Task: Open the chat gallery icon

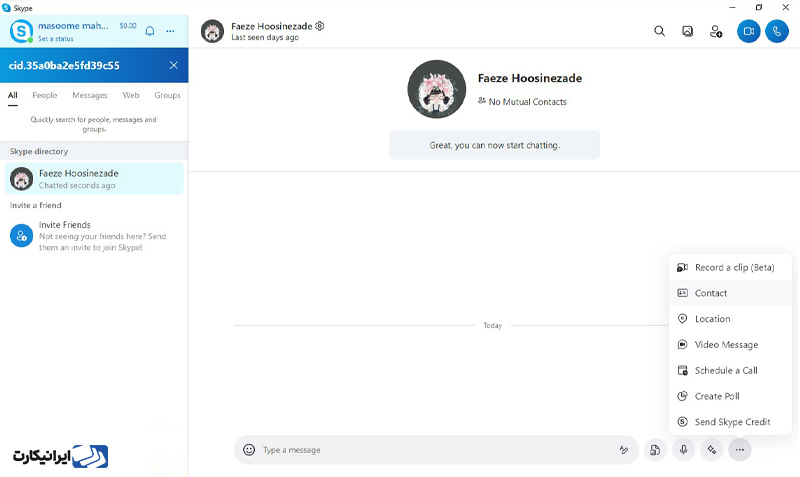Action: [x=687, y=31]
